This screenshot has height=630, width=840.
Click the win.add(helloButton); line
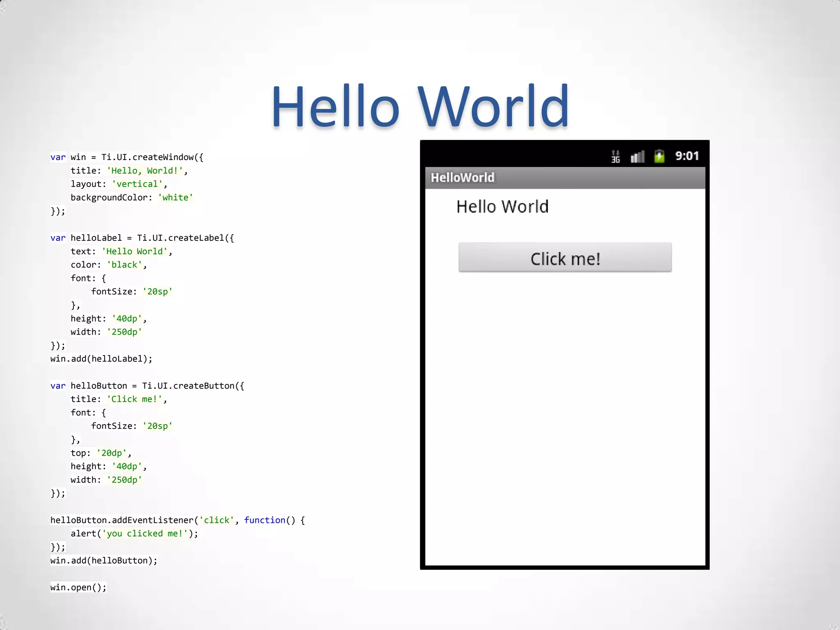[104, 561]
